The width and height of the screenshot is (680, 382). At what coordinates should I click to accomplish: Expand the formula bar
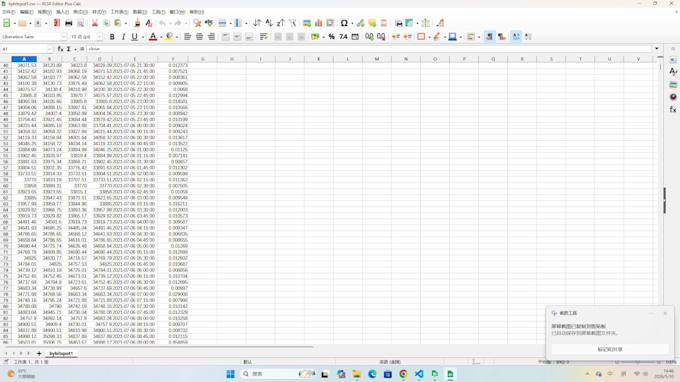[x=657, y=49]
